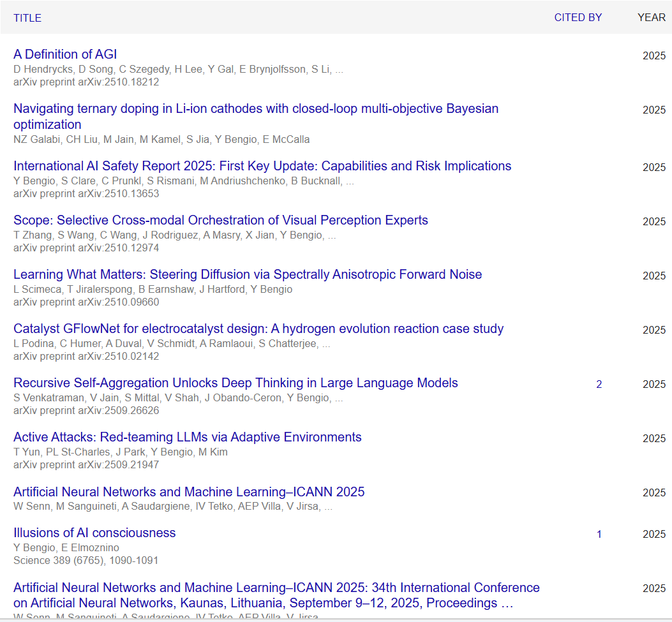Open 'Learning What Matters' diffusion paper
Screen dimensions: 672x622
coord(248,274)
